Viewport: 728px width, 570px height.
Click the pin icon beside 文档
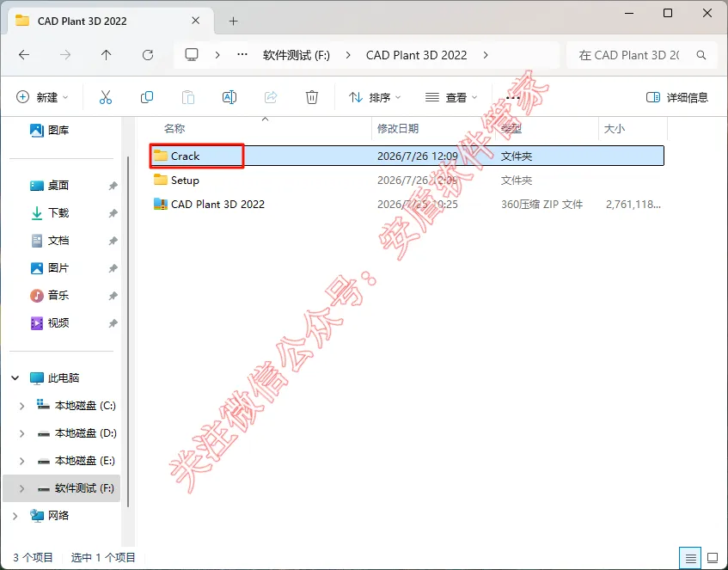tap(113, 241)
